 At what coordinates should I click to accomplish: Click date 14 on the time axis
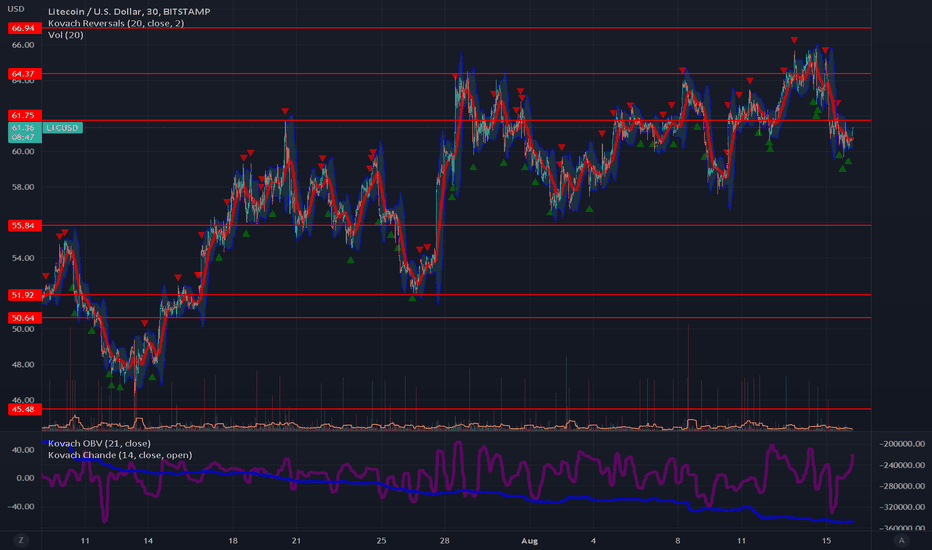coord(148,540)
